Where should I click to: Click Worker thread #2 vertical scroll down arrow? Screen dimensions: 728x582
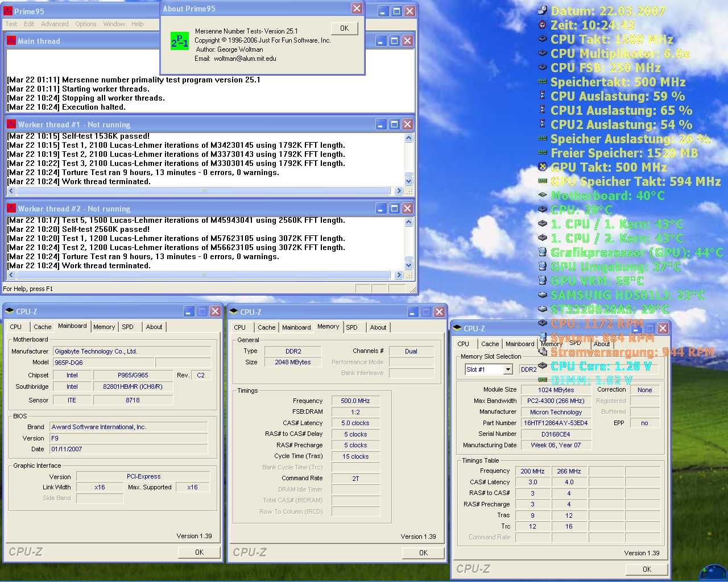point(408,265)
